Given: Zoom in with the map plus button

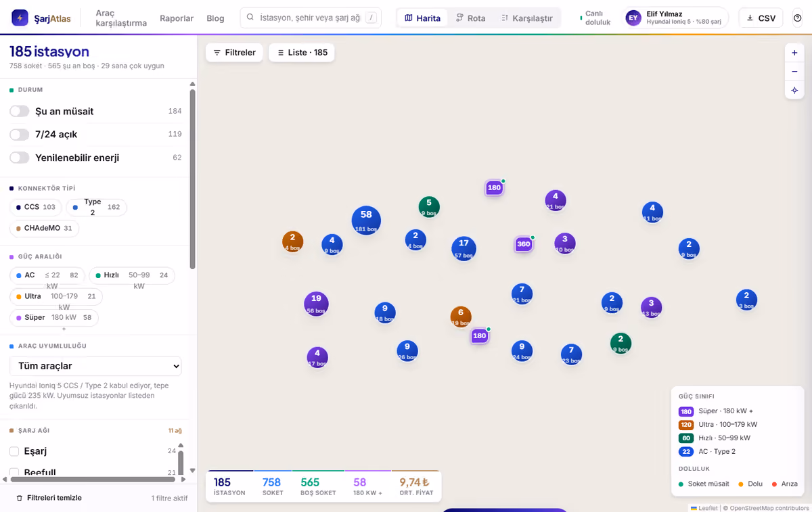Looking at the screenshot, I should (x=794, y=53).
